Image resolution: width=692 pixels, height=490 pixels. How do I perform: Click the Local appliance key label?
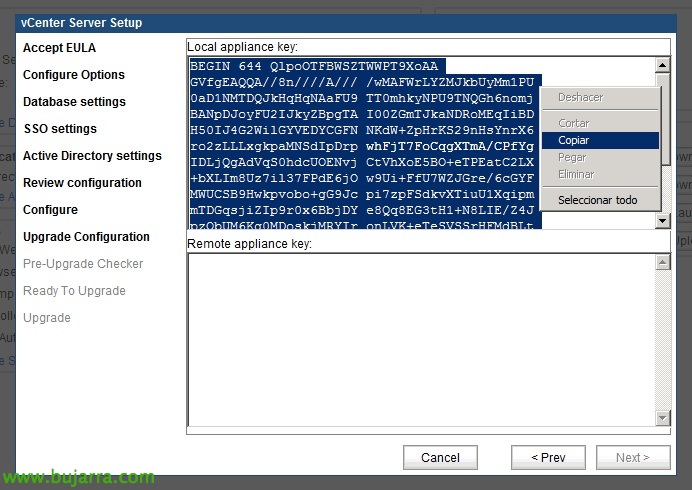pos(242,47)
